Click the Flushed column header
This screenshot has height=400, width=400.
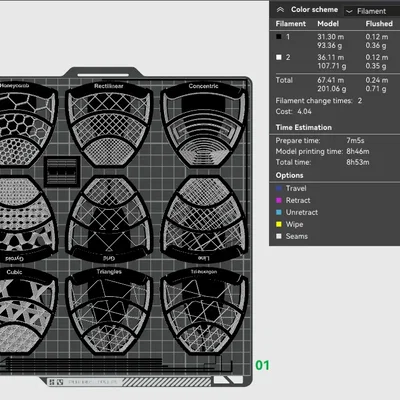point(379,24)
